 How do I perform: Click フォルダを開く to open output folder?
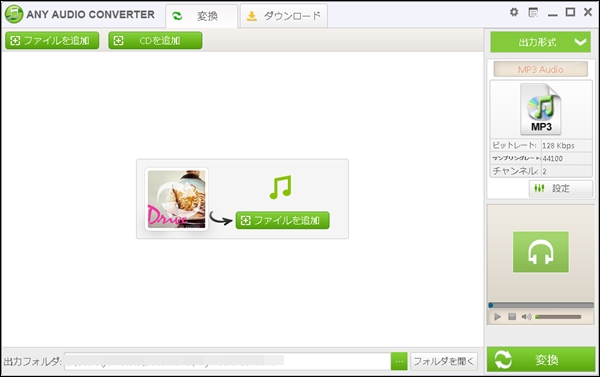(444, 361)
